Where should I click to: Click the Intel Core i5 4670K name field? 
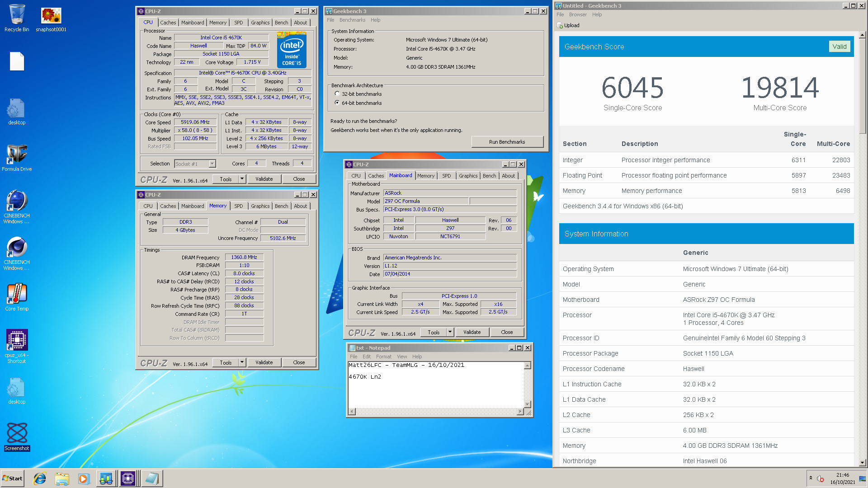pyautogui.click(x=221, y=38)
